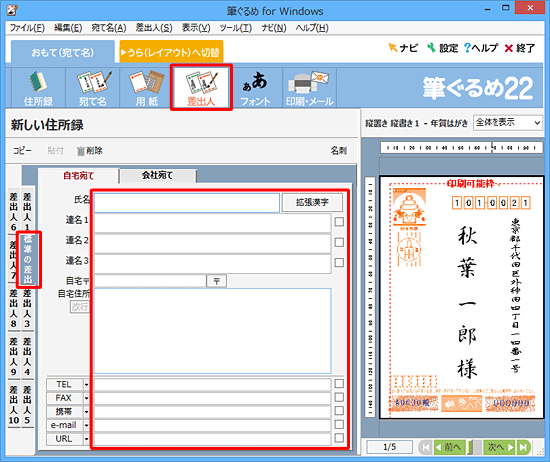550x462 pixels.
Task: Click the 氏名 name input field
Action: click(187, 202)
